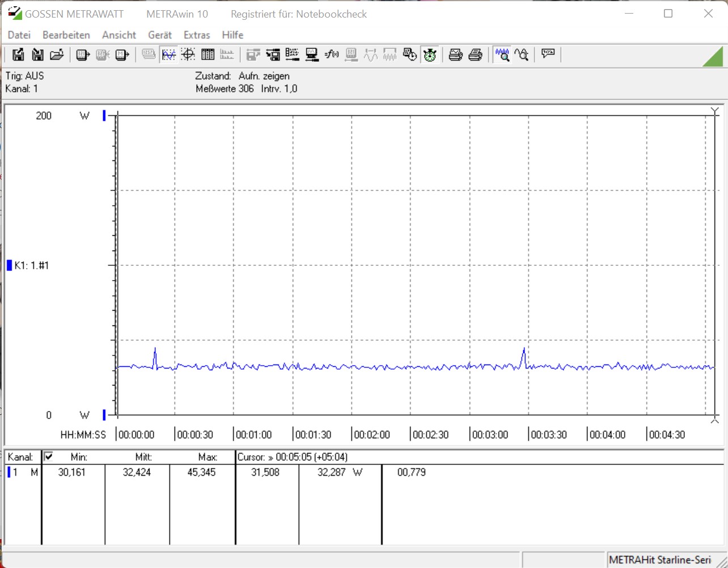
Task: Click the export-to-disk floppy icon
Action: tap(18, 55)
